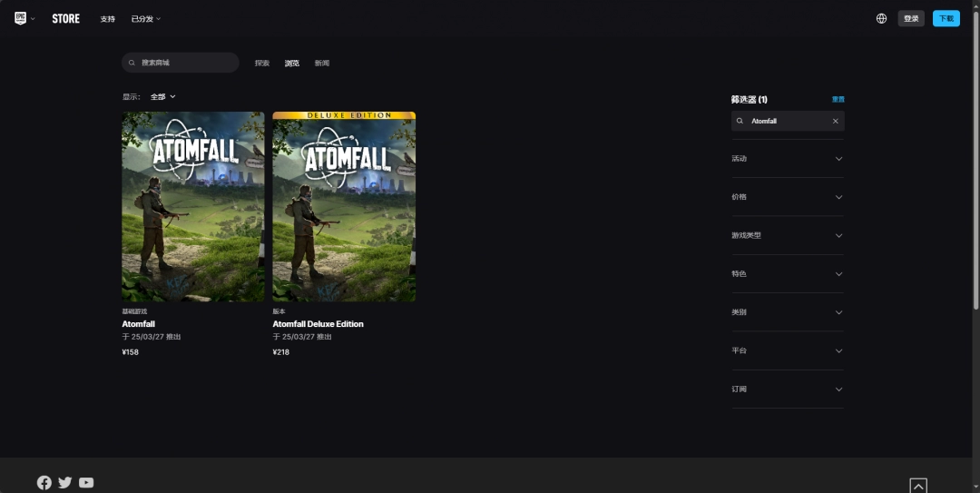Expand the 价格 filter section
The image size is (980, 493).
click(788, 197)
